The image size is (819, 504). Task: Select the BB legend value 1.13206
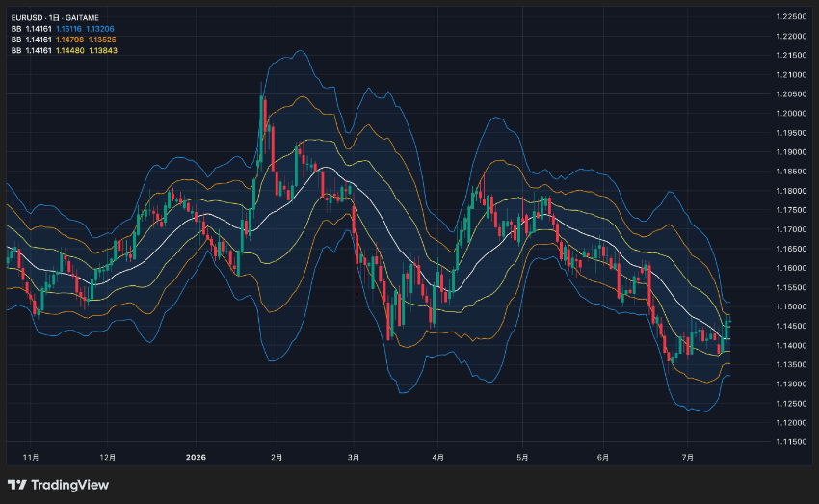[100, 29]
